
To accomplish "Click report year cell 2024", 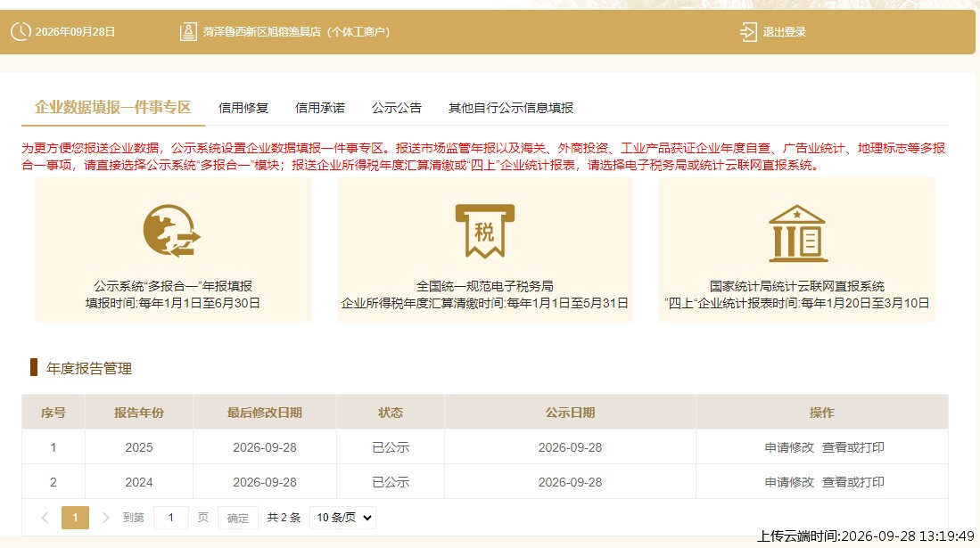I will (139, 482).
